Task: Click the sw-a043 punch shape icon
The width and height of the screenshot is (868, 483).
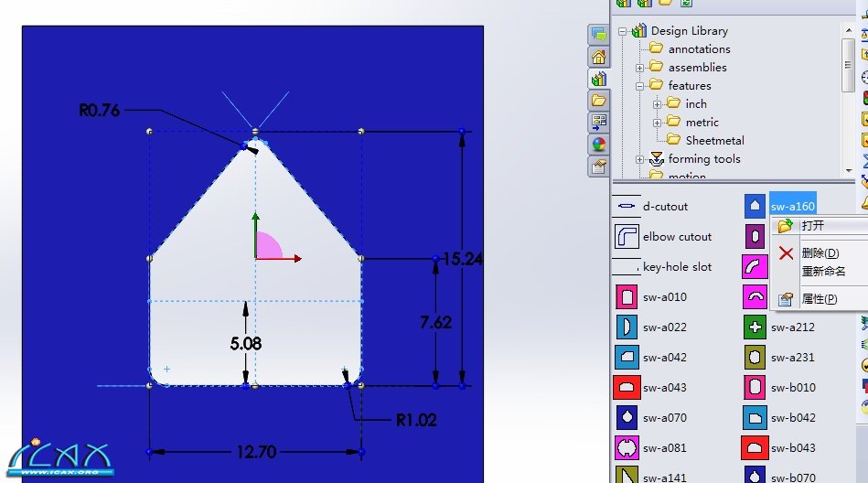Action: [x=627, y=387]
